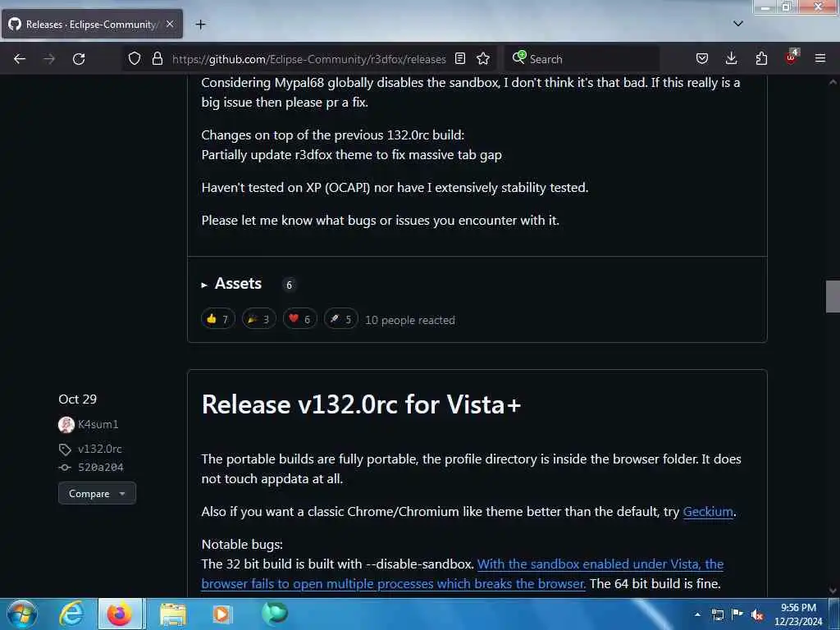This screenshot has width=840, height=630.
Task: Open commit 520a204
Action: [101, 467]
